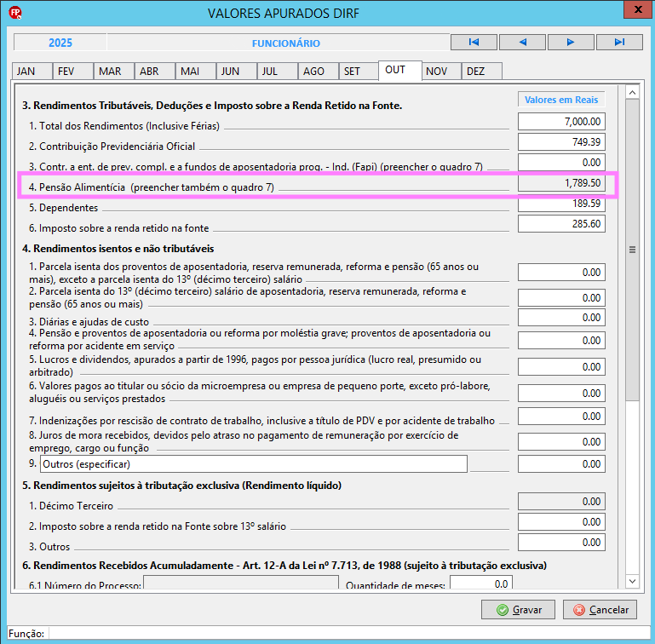Click the Total dos Rendimentos value field
The height and width of the screenshot is (644, 655).
click(561, 122)
